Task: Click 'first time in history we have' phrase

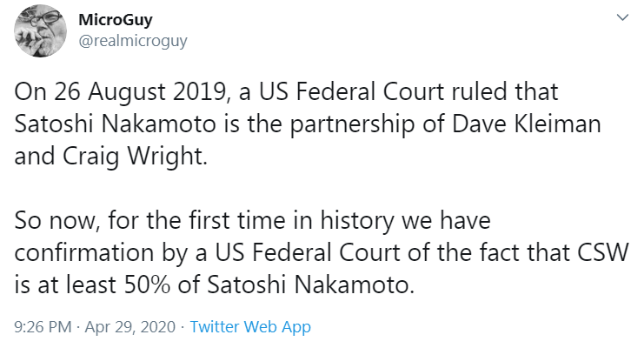Action: (x=340, y=220)
